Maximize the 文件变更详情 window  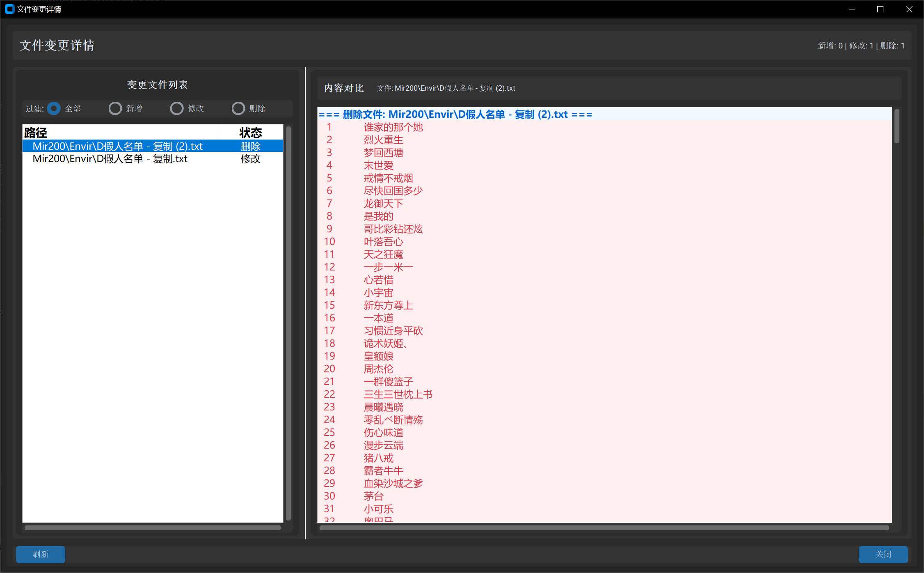pyautogui.click(x=880, y=9)
